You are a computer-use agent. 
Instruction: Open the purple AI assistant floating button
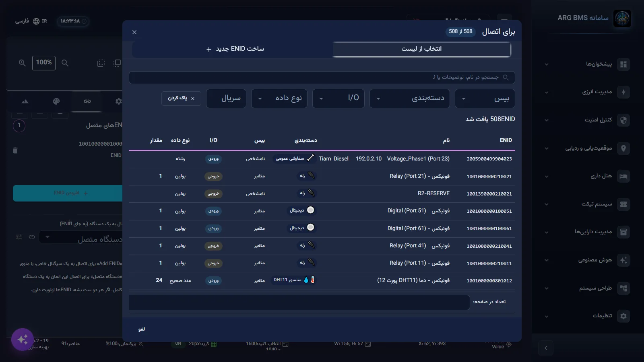tap(23, 340)
